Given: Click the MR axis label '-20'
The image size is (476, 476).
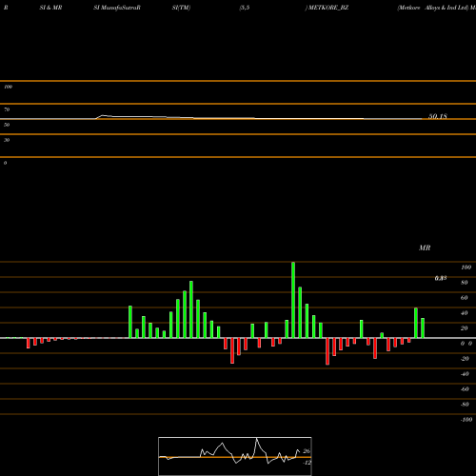Looking at the screenshot, I should (465, 359).
